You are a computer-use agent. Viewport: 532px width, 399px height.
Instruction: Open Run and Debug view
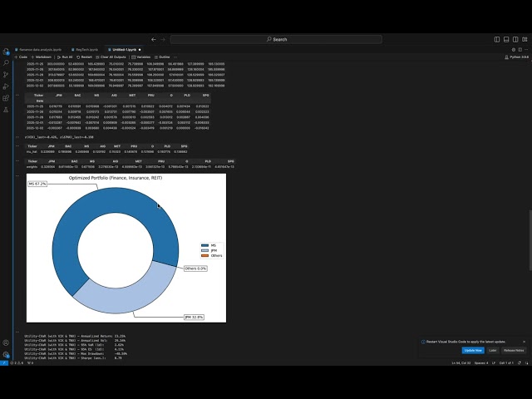pos(6,86)
